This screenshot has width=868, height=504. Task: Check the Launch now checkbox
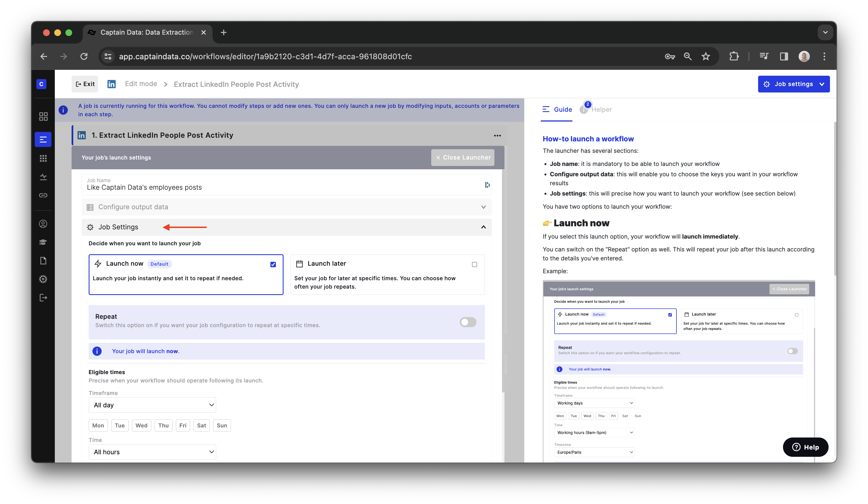pos(273,264)
